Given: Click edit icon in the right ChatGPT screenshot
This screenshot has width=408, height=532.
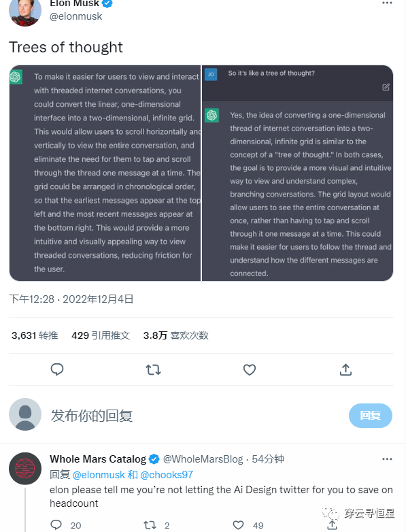Looking at the screenshot, I should click(386, 87).
